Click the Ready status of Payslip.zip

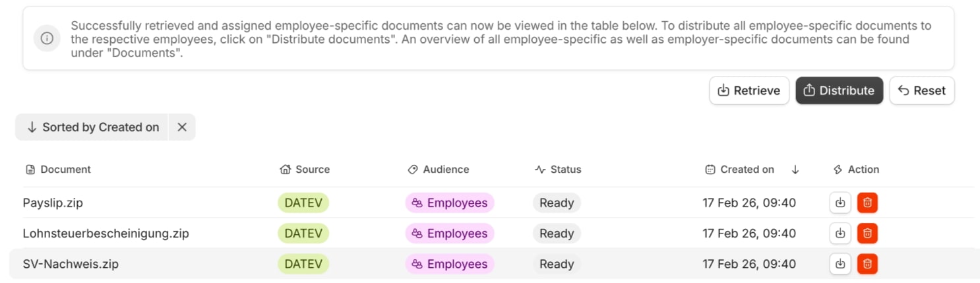(x=557, y=203)
